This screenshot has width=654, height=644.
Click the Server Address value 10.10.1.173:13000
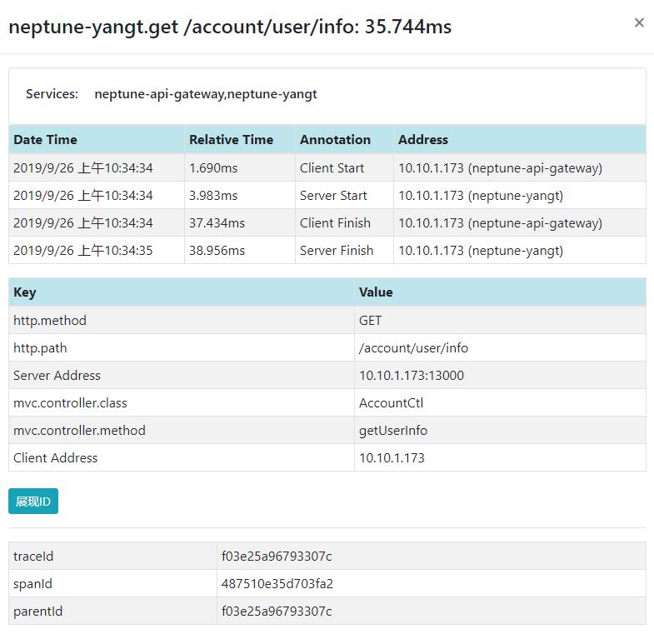412,376
